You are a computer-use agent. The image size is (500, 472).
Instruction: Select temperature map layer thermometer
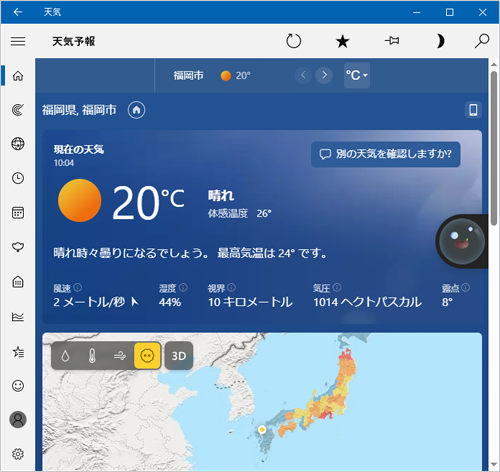pyautogui.click(x=92, y=356)
